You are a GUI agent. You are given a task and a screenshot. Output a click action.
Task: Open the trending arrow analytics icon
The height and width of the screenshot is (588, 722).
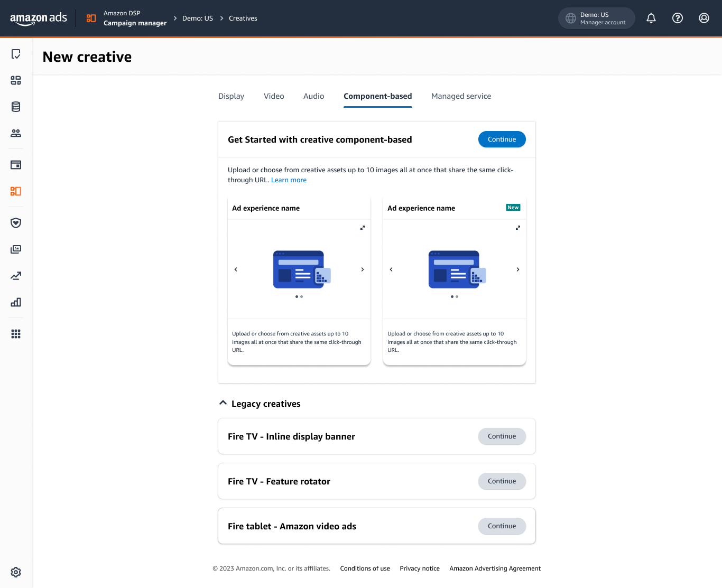15,275
